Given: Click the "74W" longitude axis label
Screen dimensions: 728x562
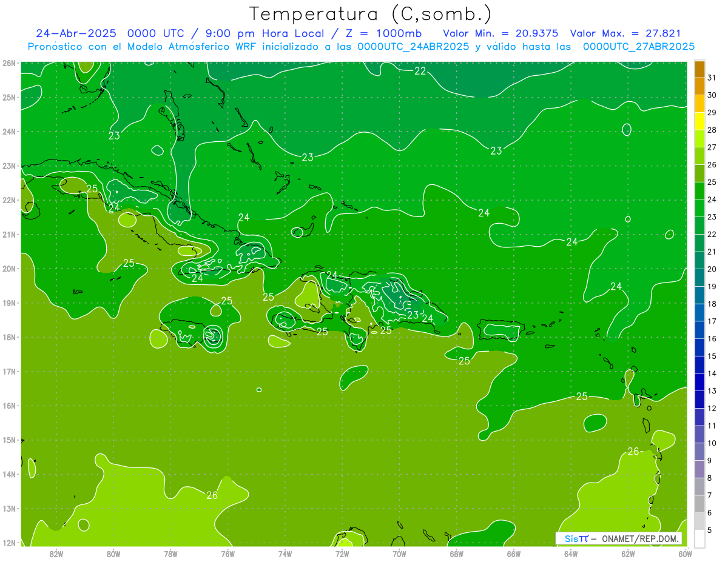Looking at the screenshot, I should click(285, 554).
